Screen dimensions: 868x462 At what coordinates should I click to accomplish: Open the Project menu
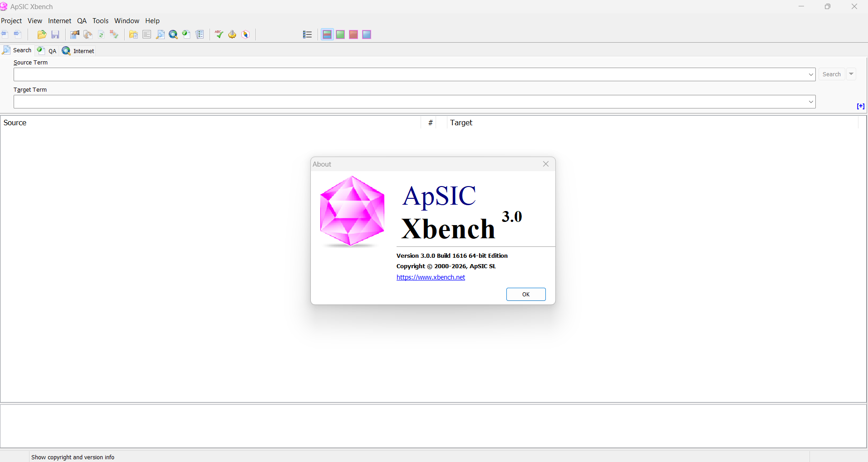tap(11, 21)
